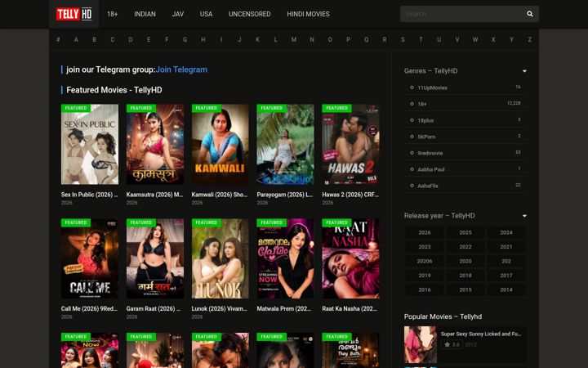Browse titles starting with G

click(x=185, y=39)
